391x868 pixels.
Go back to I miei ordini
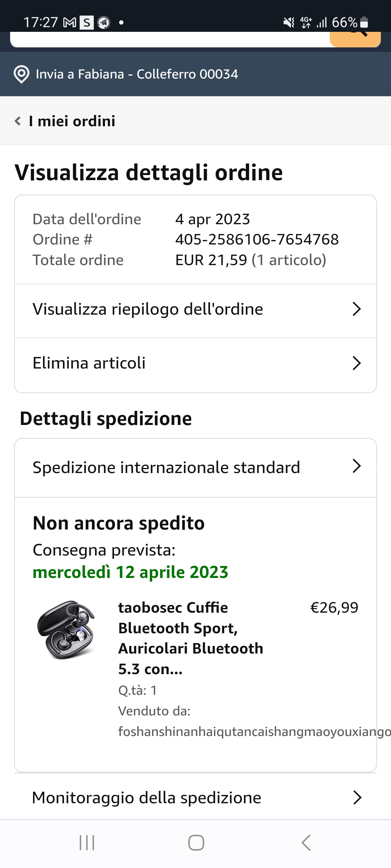[x=72, y=121]
